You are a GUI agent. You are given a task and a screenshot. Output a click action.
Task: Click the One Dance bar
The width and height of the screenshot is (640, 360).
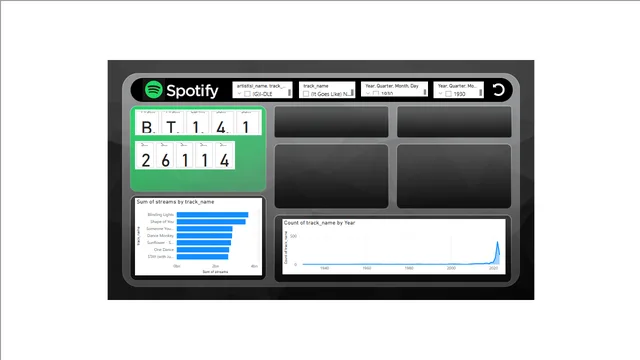pos(203,249)
